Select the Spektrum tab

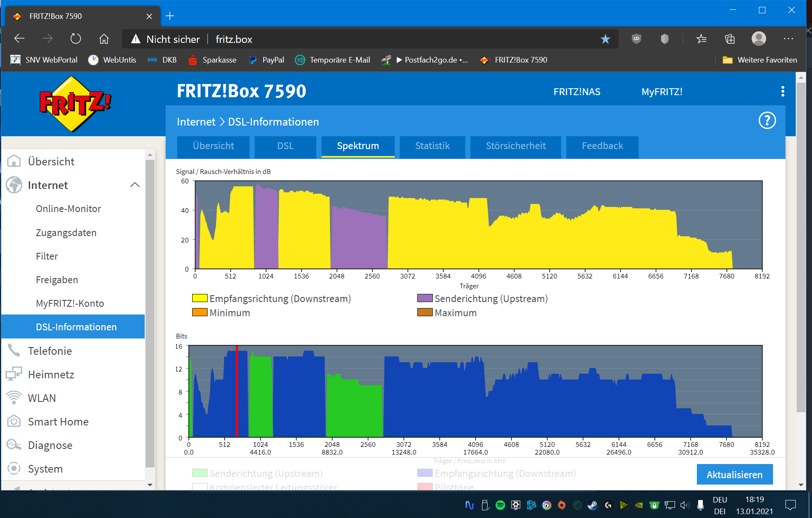(x=358, y=146)
